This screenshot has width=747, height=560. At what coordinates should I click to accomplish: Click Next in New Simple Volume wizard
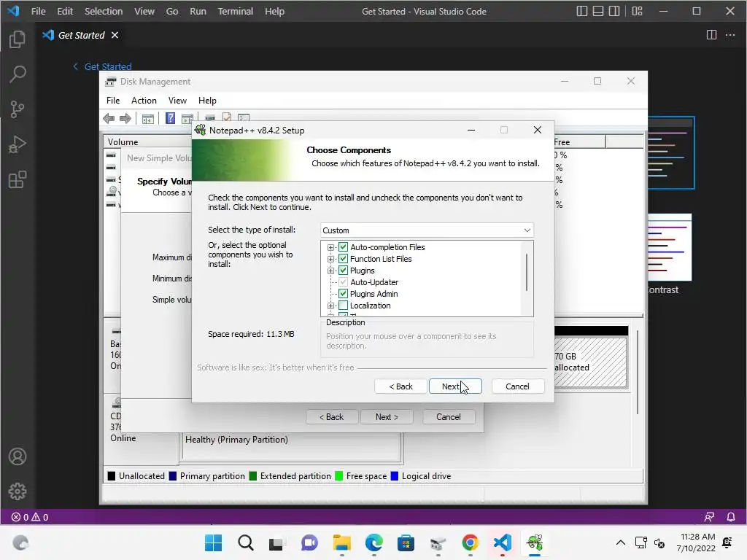tap(387, 416)
